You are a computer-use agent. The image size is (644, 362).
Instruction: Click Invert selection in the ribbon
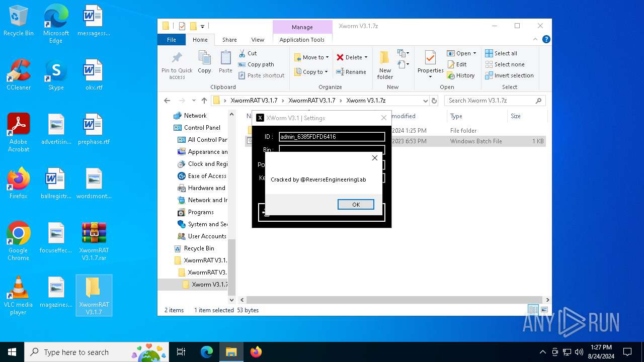coord(509,75)
